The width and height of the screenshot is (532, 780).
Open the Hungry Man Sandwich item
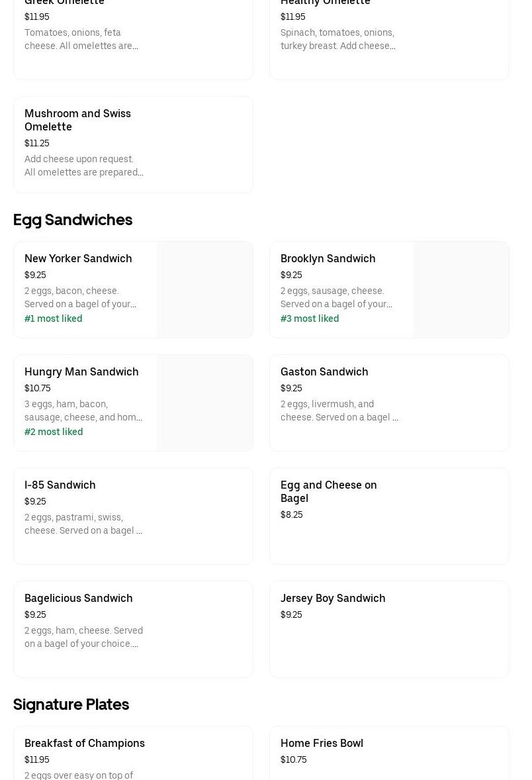pyautogui.click(x=81, y=372)
